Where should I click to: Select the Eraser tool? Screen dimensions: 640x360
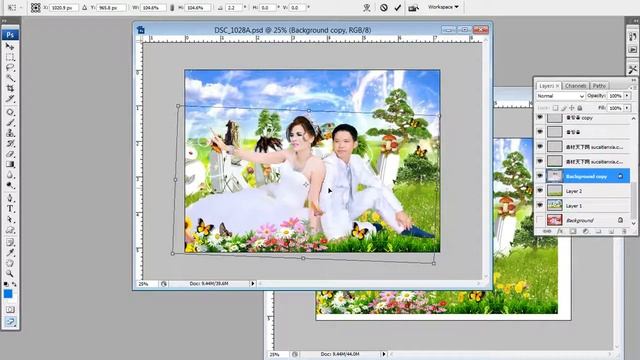(10, 154)
